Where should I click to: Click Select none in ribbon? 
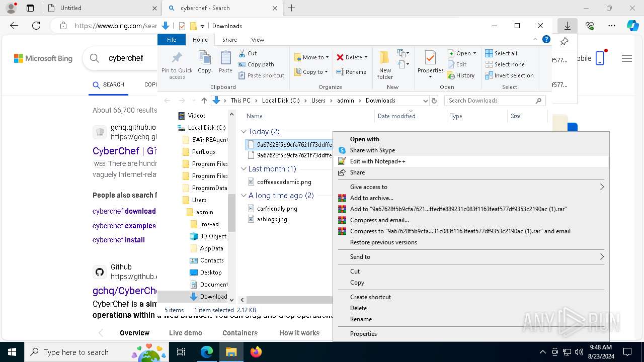click(x=505, y=64)
